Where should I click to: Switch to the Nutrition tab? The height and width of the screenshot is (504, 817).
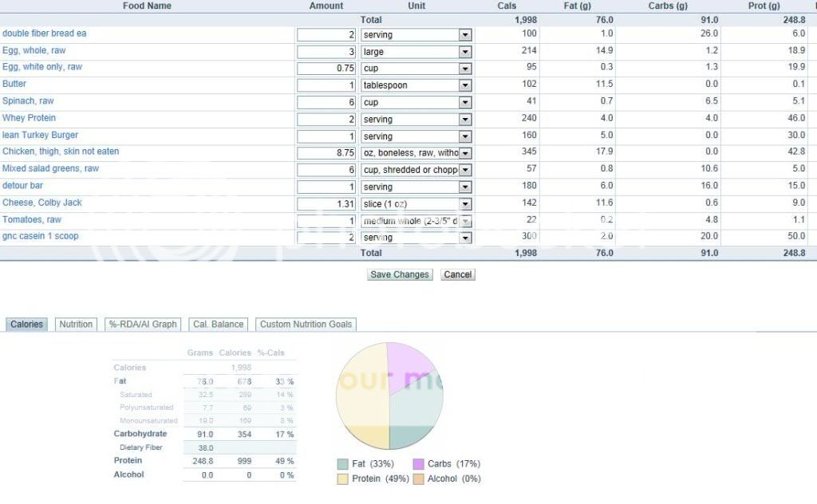[76, 325]
